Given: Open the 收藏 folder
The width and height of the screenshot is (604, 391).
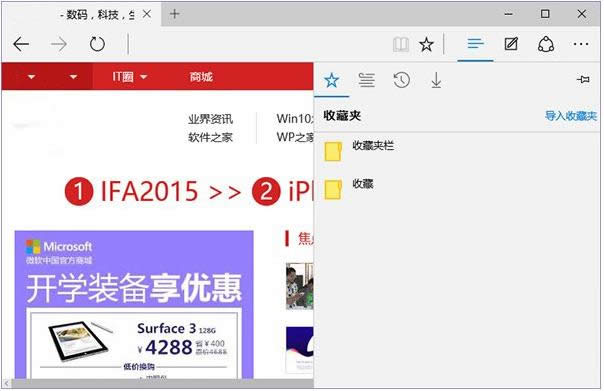Looking at the screenshot, I should pyautogui.click(x=456, y=189).
